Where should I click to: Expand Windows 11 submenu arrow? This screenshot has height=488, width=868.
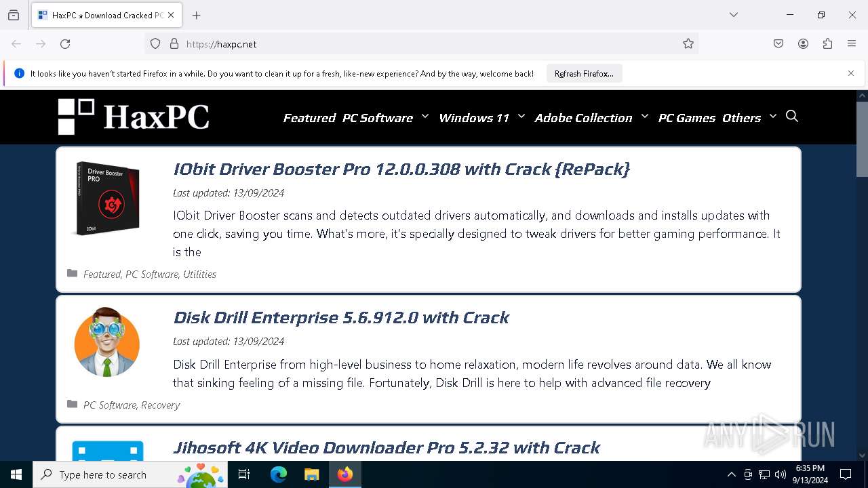pyautogui.click(x=521, y=117)
